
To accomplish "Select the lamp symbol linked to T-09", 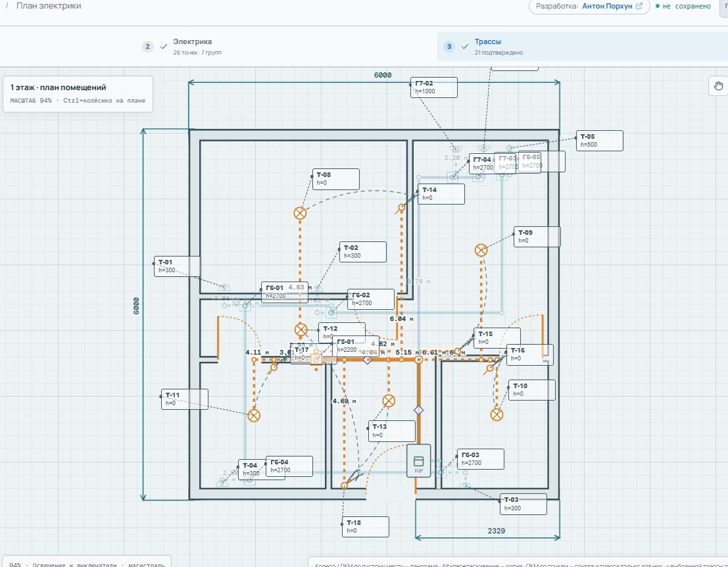I will point(481,251).
